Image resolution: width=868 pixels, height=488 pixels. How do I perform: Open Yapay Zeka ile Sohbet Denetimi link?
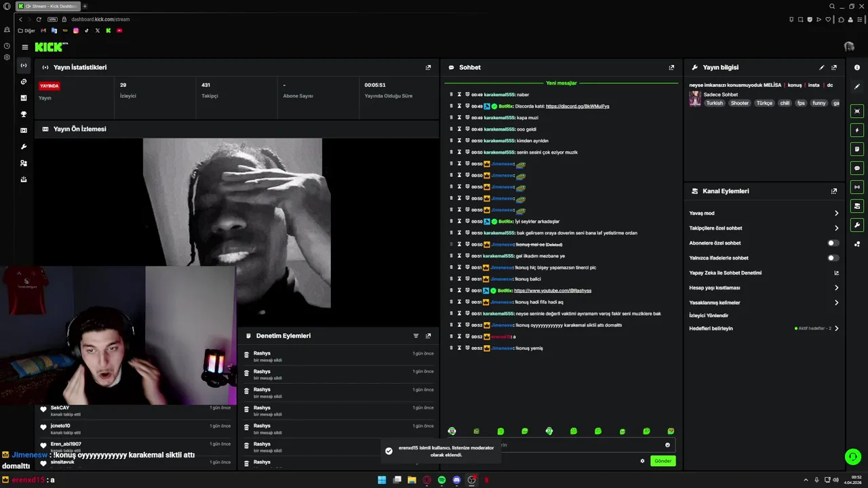836,273
